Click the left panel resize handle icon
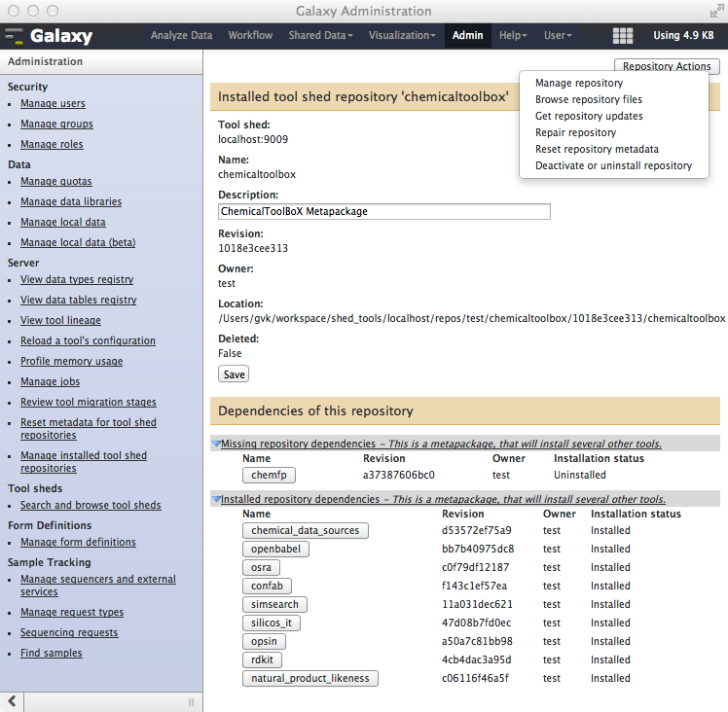The height and width of the screenshot is (712, 728). tap(191, 702)
